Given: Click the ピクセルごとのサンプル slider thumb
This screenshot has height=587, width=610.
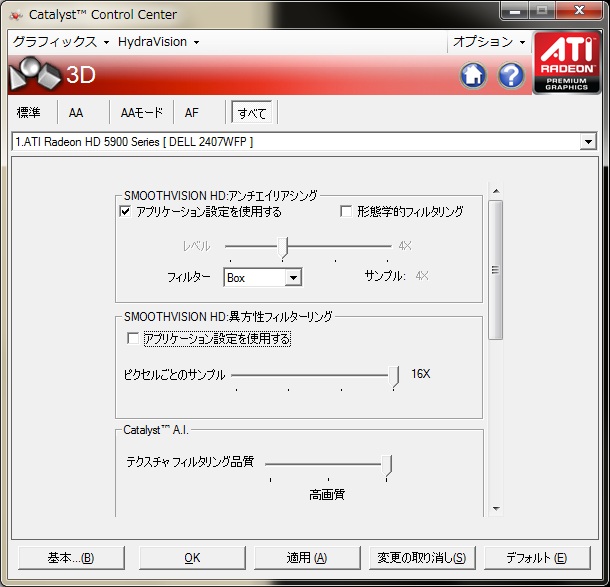Looking at the screenshot, I should pyautogui.click(x=394, y=377).
